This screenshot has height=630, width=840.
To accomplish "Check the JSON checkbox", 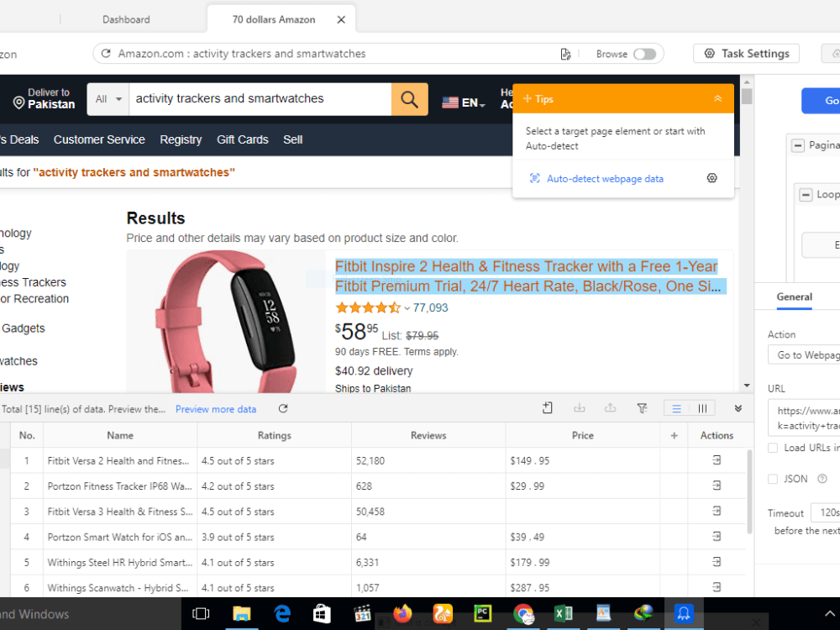I will pos(773,479).
